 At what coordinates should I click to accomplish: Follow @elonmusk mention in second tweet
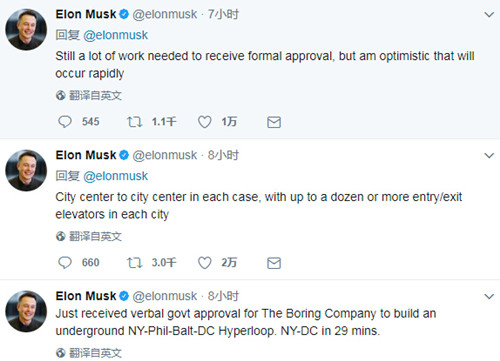pos(115,176)
